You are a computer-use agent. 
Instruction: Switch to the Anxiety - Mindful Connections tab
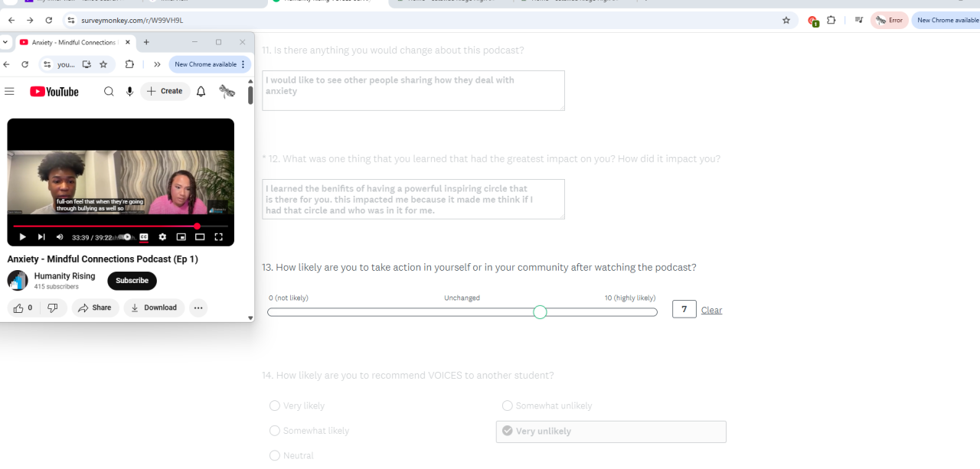[x=73, y=42]
